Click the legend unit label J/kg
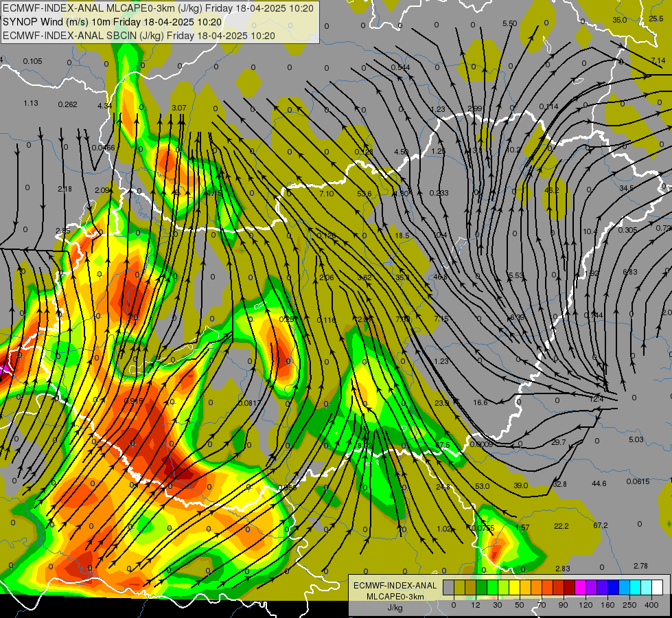 (395, 607)
